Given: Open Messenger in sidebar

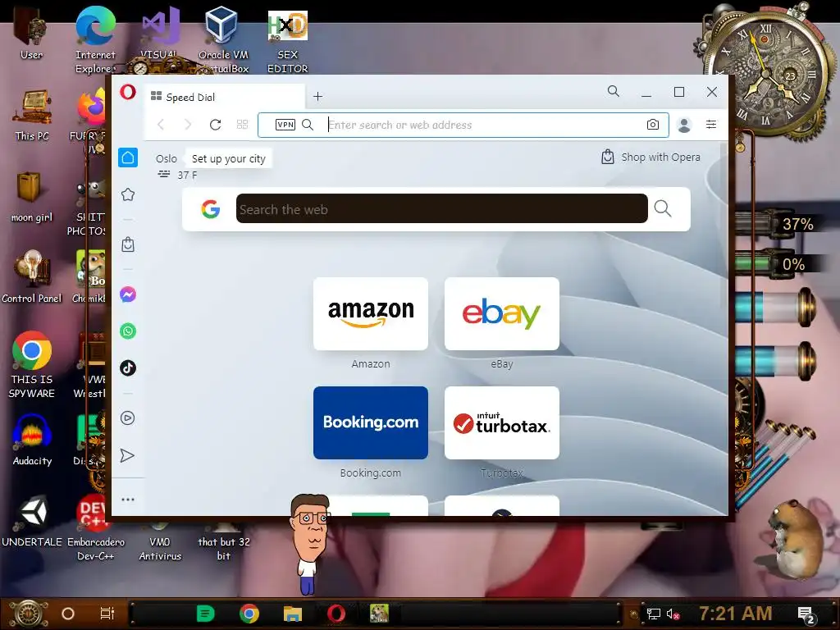Looking at the screenshot, I should point(128,294).
